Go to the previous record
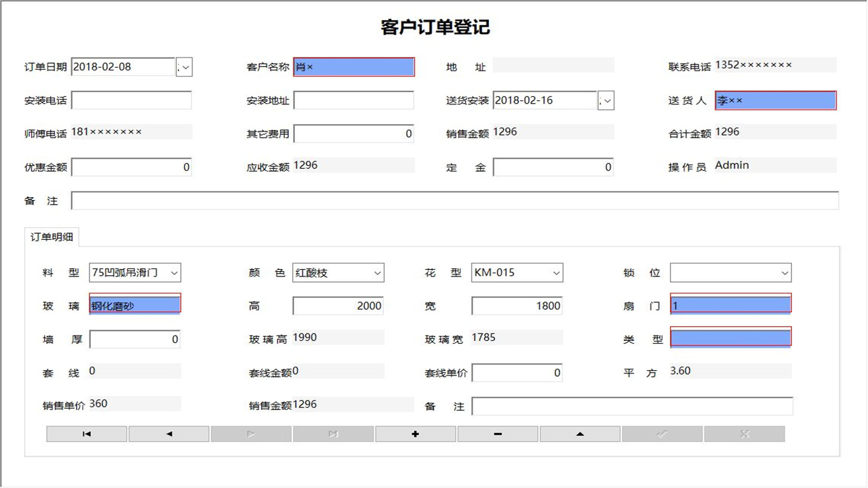 coord(168,433)
